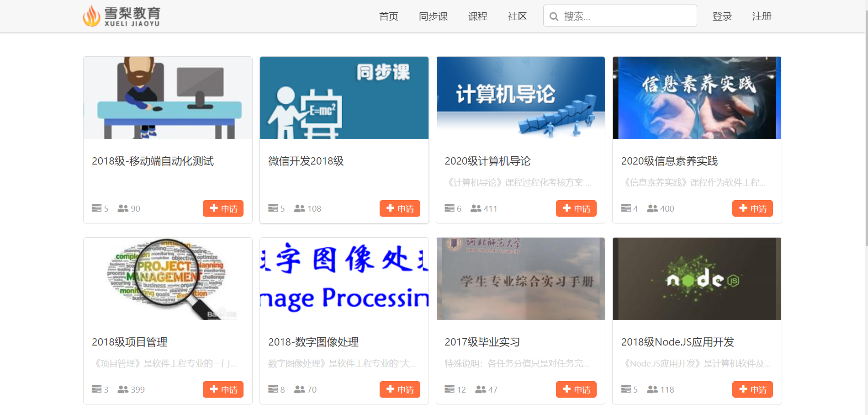Click description 《Node.JS应用开发》是计算机软件及
The image size is (868, 415).
[x=696, y=363]
